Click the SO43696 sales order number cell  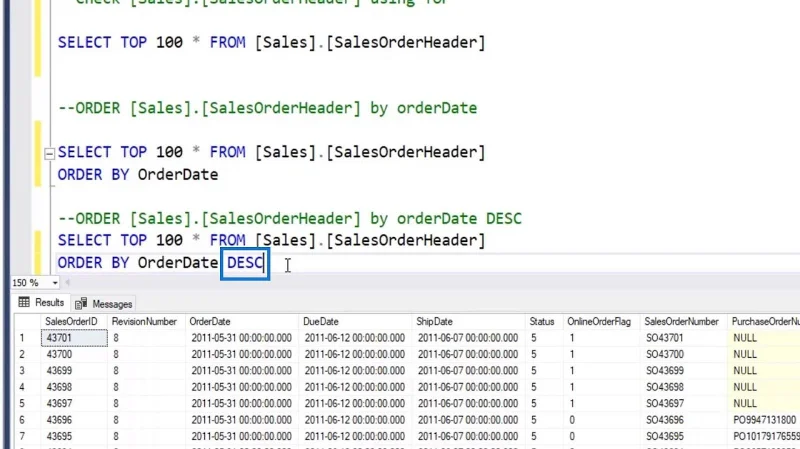pos(684,420)
